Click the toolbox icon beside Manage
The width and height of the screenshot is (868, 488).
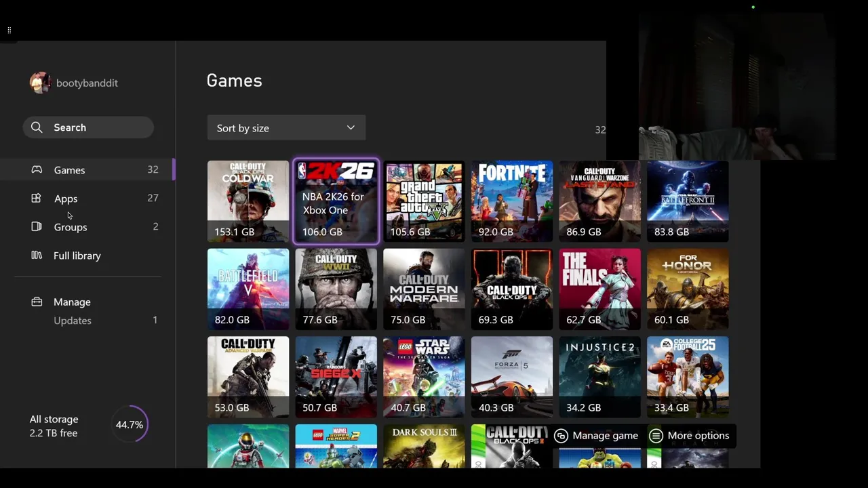[37, 302]
